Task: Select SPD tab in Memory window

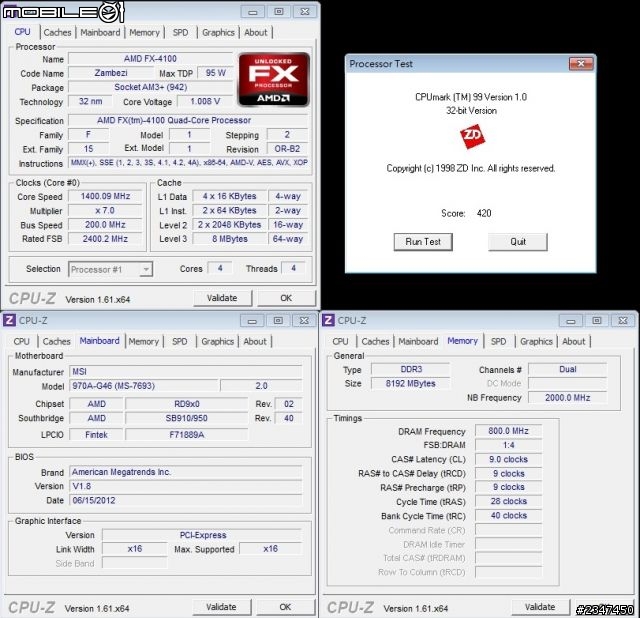Action: [x=498, y=341]
